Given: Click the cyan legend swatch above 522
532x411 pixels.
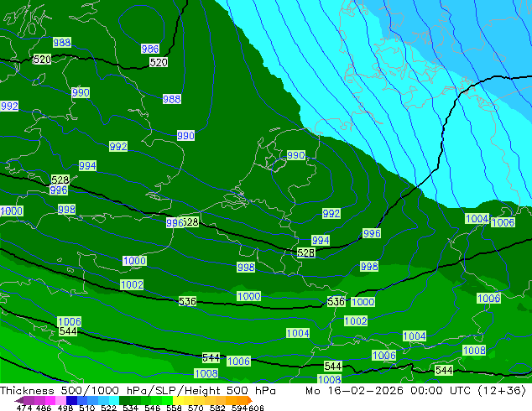Looking at the screenshot, I should [114, 401].
